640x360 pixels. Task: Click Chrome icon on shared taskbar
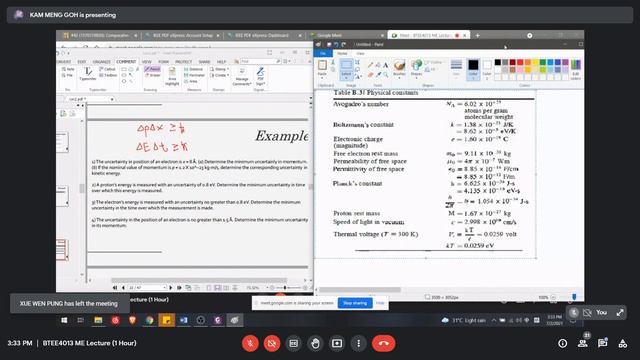click(x=149, y=320)
